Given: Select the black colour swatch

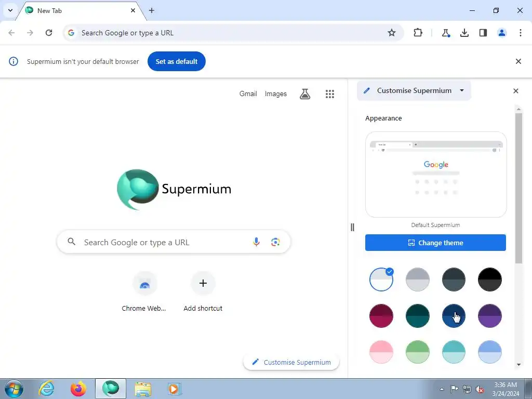Looking at the screenshot, I should tap(490, 279).
